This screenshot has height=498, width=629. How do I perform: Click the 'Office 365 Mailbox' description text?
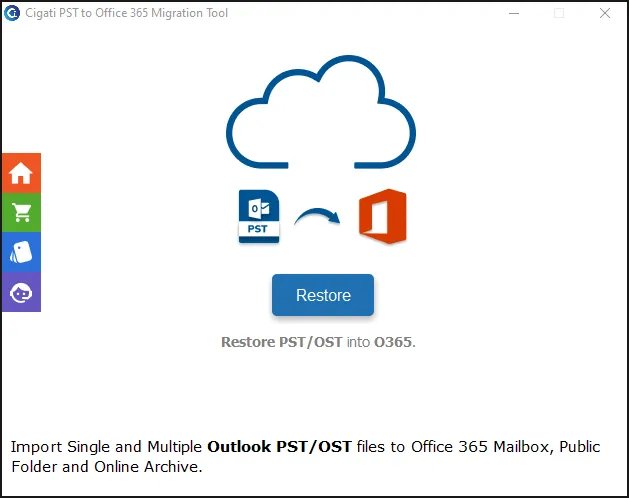pos(480,447)
